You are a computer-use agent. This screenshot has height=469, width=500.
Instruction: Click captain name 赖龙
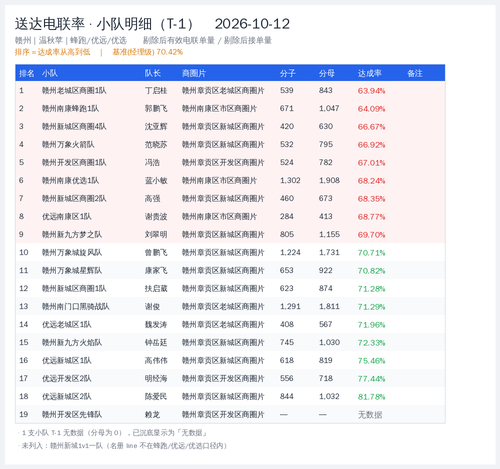point(152,414)
